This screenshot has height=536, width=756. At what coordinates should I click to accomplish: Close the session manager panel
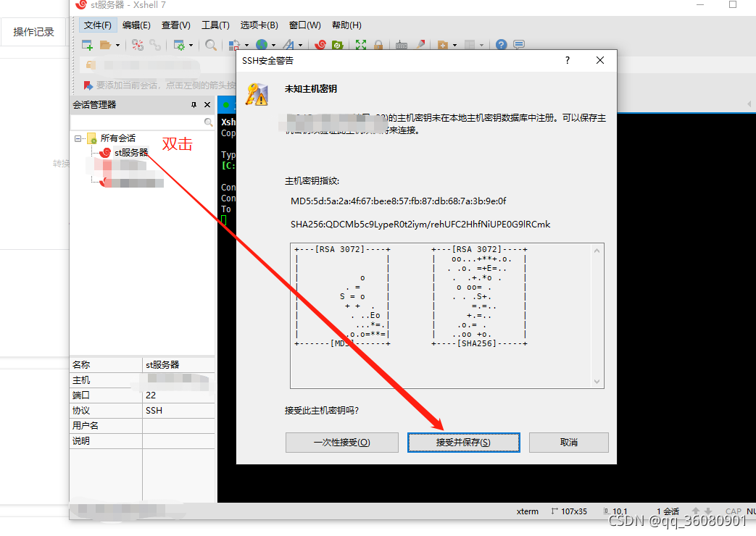tap(207, 104)
